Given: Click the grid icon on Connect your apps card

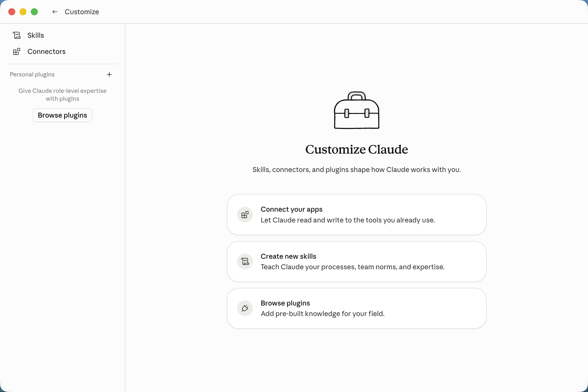Looking at the screenshot, I should coord(245,215).
